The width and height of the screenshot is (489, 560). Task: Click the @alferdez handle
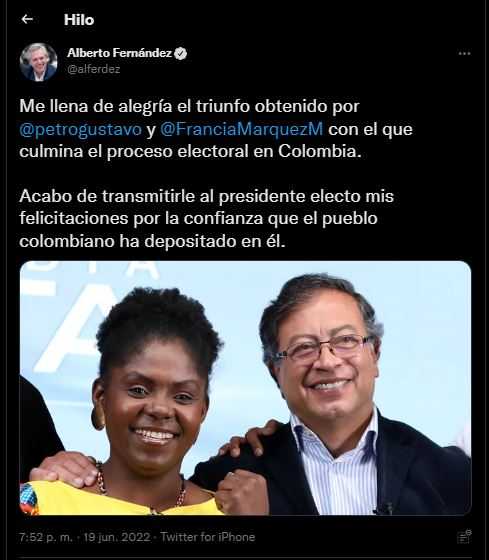(x=94, y=69)
